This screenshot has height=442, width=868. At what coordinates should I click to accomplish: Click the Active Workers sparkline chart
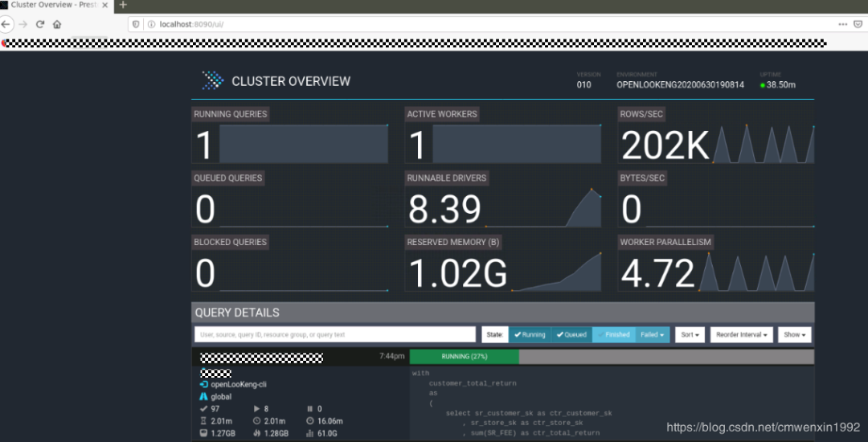coord(517,144)
